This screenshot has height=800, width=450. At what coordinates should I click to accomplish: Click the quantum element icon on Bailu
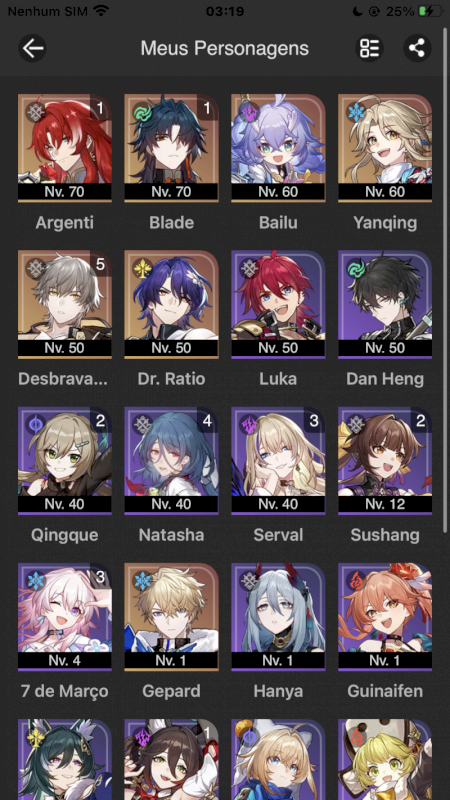click(x=248, y=112)
